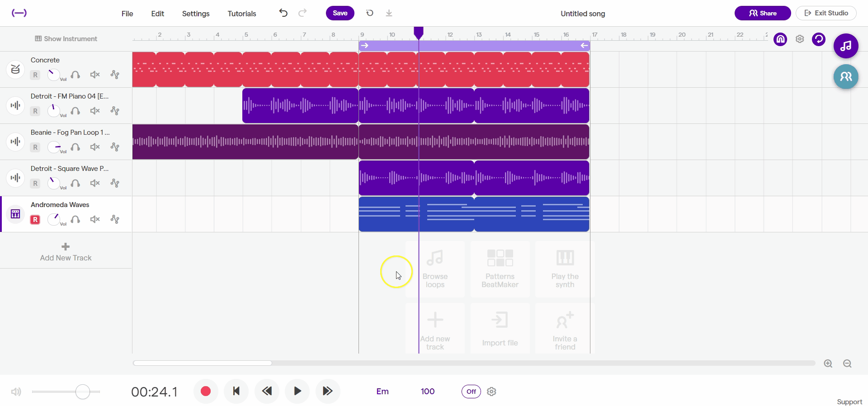Open automation for Concrete track
Screen dimensions: 868x406
(x=115, y=75)
